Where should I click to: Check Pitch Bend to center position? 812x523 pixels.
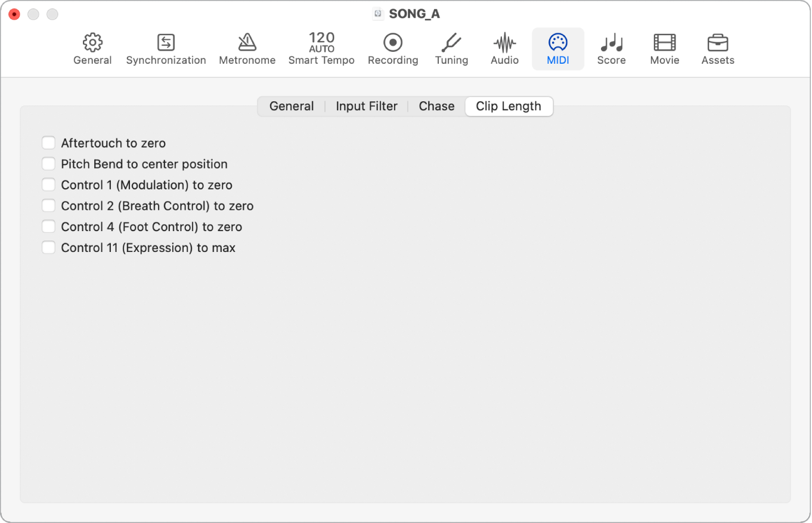point(48,163)
